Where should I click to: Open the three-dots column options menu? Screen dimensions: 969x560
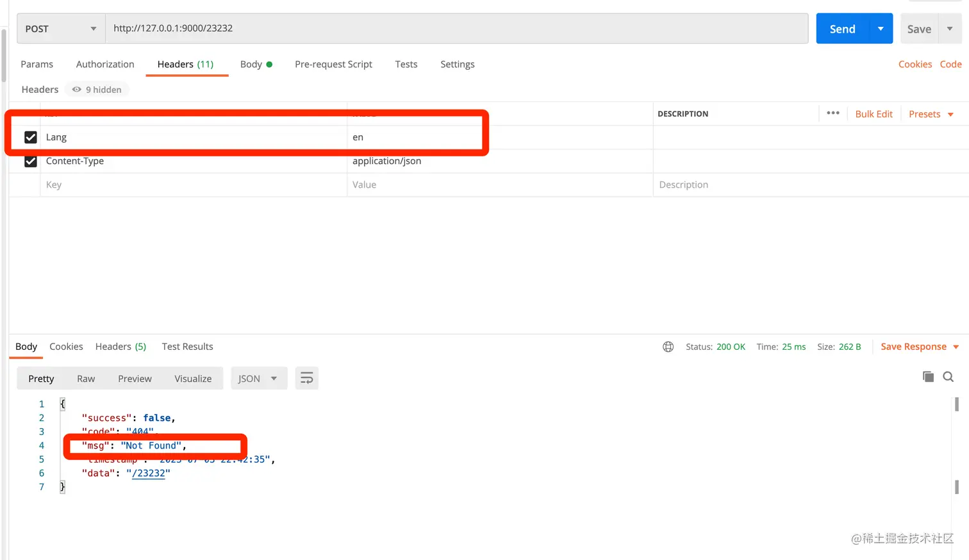pos(833,113)
